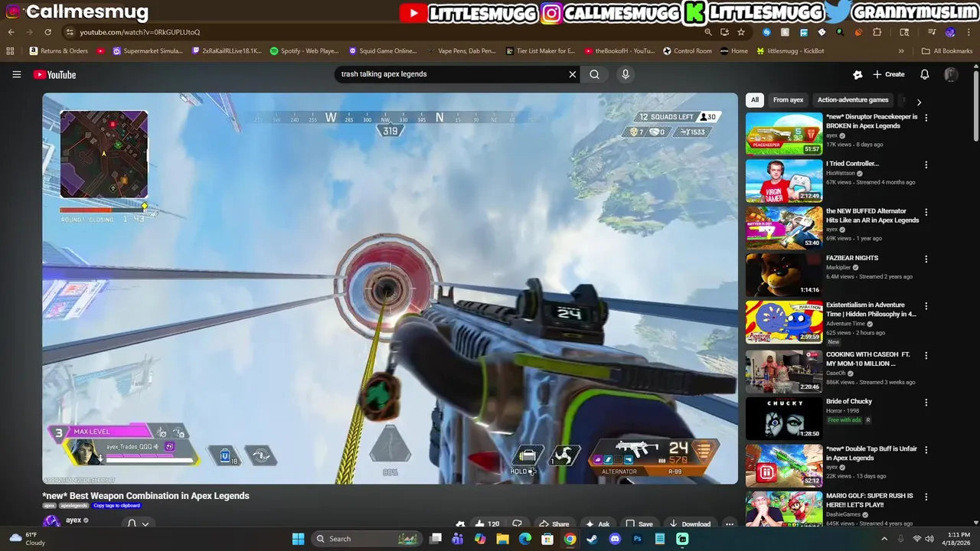Open the ayex channel name link
980x551 pixels.
tap(73, 520)
